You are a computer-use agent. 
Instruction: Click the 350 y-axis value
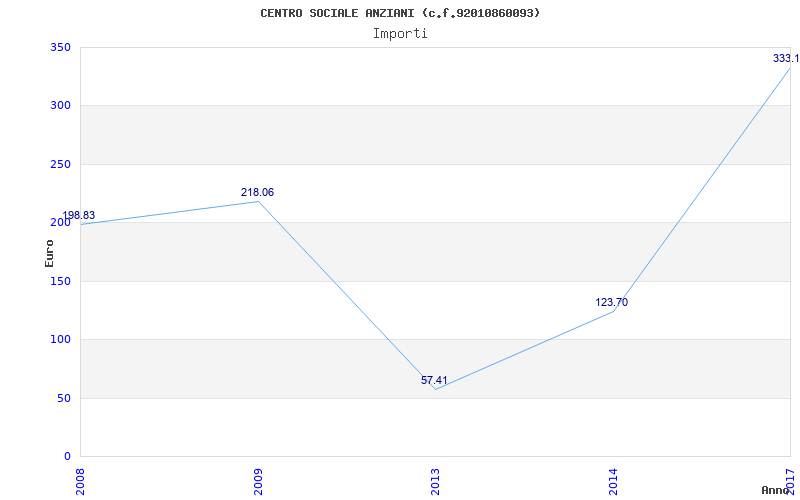(x=60, y=47)
